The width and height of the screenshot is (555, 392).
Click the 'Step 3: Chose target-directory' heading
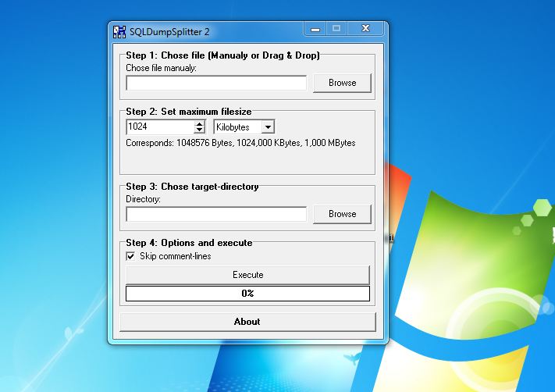(x=192, y=187)
